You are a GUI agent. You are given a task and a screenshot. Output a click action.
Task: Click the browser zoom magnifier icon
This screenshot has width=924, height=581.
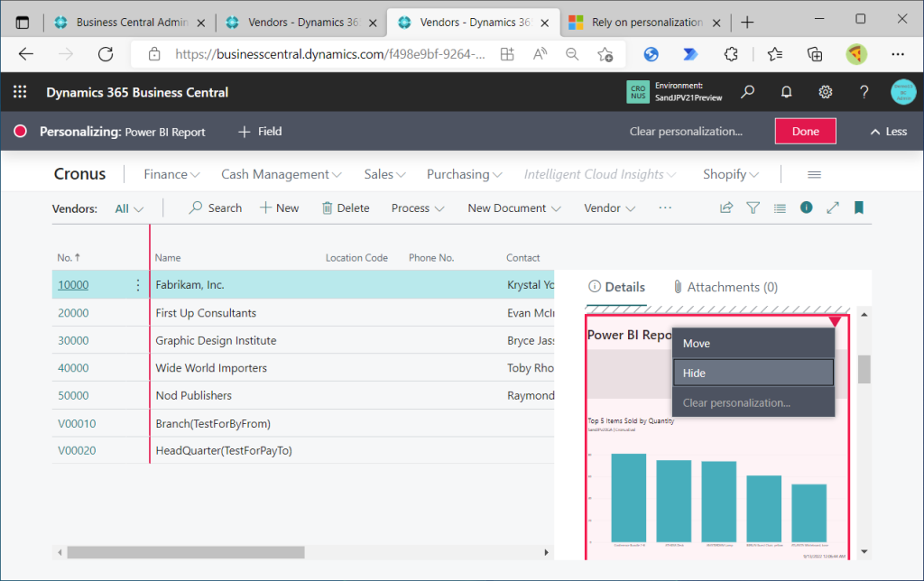pyautogui.click(x=571, y=54)
